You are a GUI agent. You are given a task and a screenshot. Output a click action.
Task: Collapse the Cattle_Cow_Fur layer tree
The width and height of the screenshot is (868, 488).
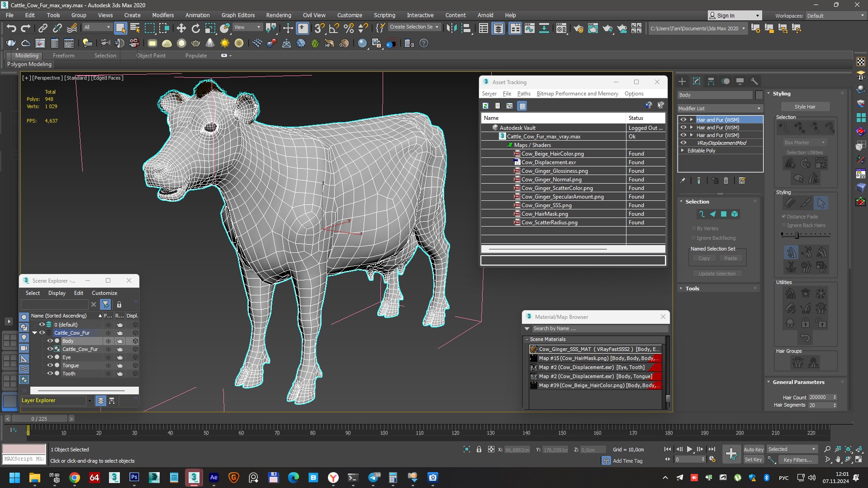pyautogui.click(x=35, y=333)
